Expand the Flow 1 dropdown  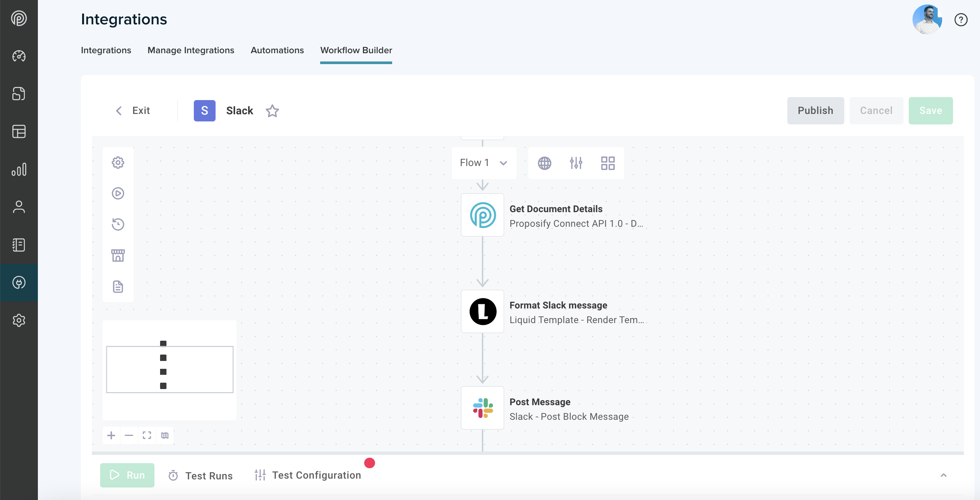(x=484, y=163)
